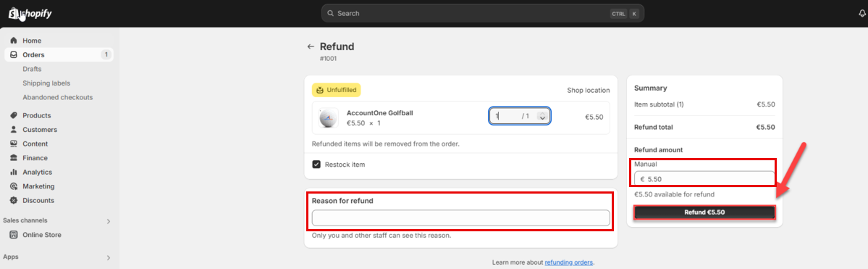868x269 pixels.
Task: Click the Shopify logo
Action: coord(30,14)
